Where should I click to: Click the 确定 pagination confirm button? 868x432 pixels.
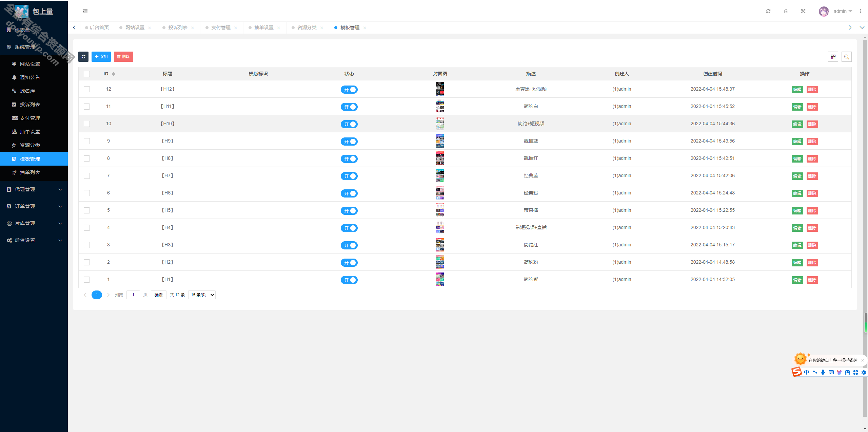(158, 295)
